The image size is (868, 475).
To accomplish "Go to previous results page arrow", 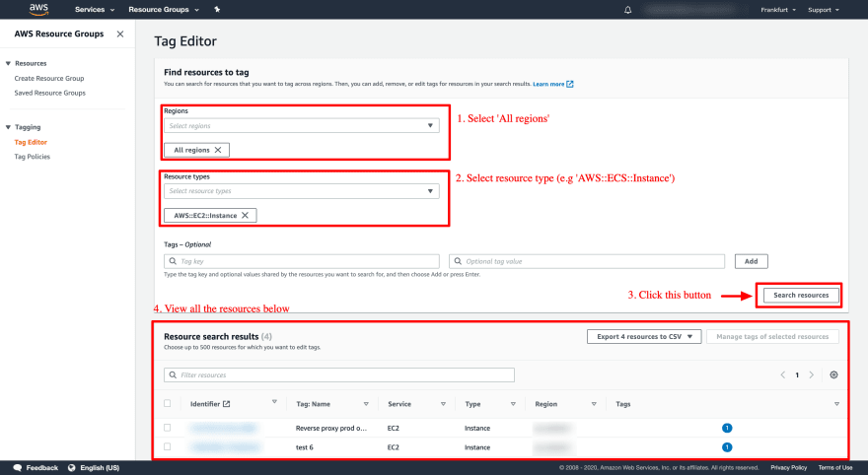I will coord(783,374).
